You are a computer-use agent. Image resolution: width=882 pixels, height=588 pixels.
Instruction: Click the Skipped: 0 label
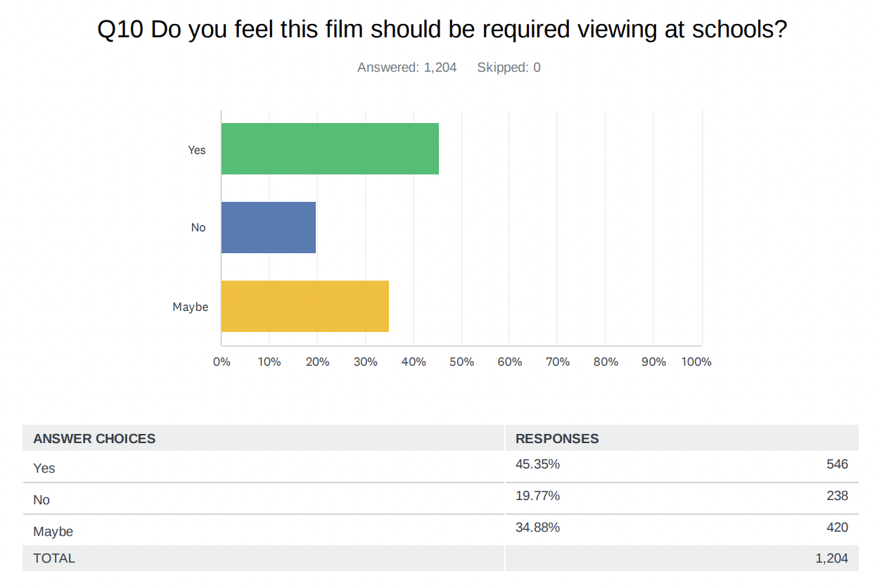[509, 68]
